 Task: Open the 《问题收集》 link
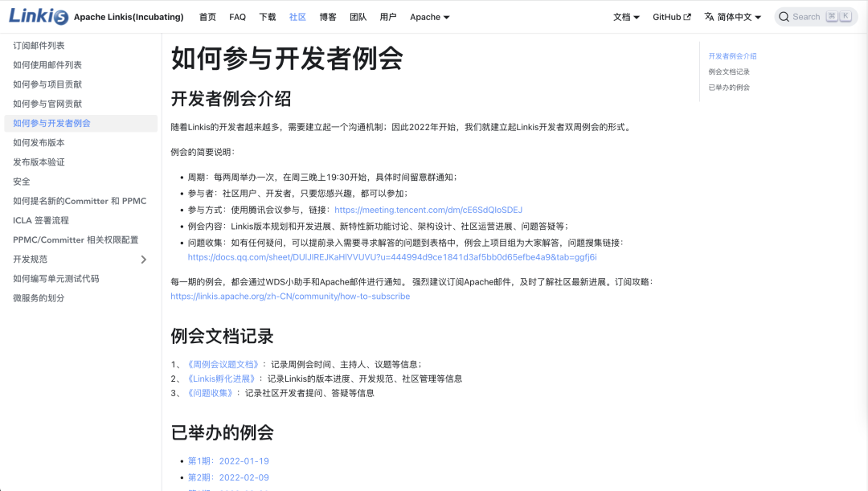(x=210, y=393)
